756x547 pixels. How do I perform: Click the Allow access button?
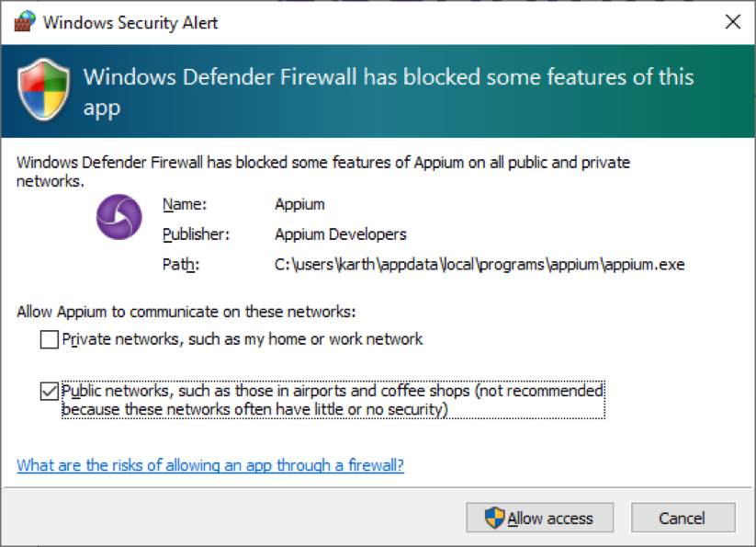tap(539, 518)
